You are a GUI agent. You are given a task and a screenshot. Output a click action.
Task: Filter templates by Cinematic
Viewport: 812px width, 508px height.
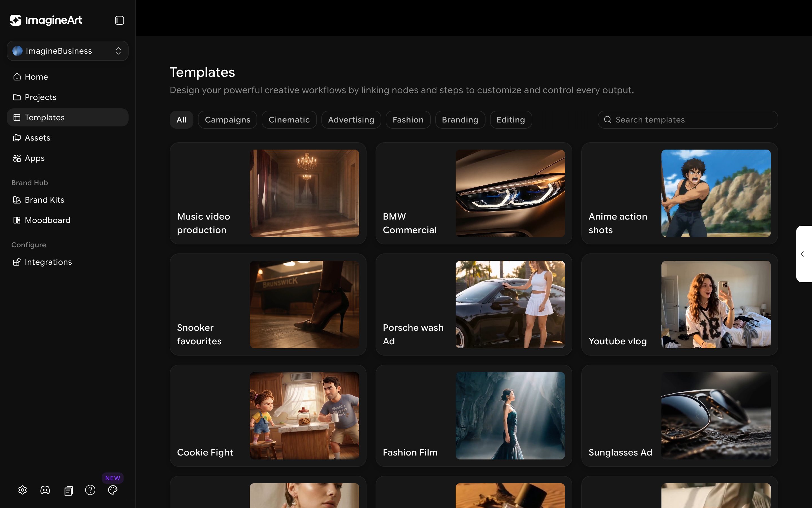(289, 120)
